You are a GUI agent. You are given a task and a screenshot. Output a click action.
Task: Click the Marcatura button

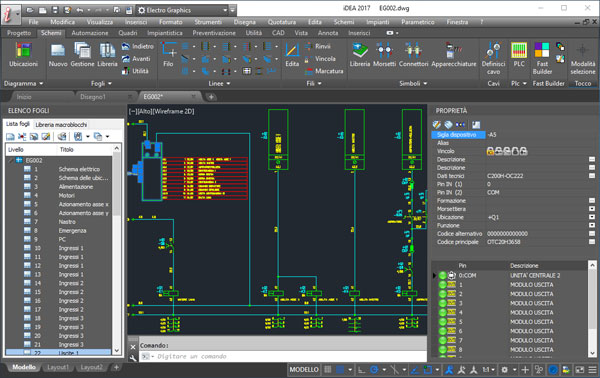324,71
